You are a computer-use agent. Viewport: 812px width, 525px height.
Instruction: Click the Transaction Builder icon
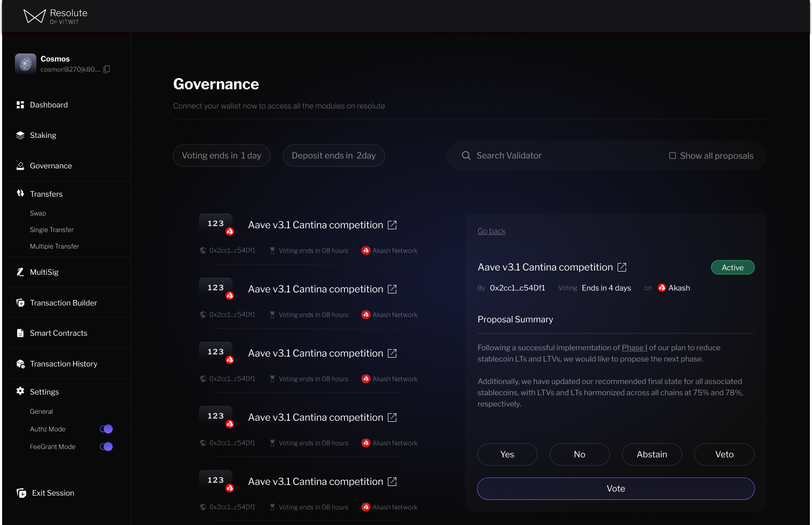[x=20, y=303]
